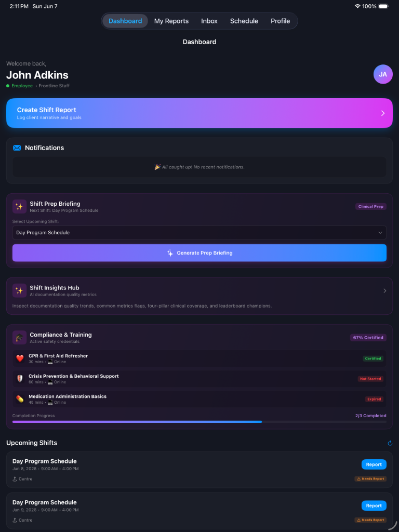Click the battery status icon
The height and width of the screenshot is (532, 399).
pyautogui.click(x=384, y=6)
